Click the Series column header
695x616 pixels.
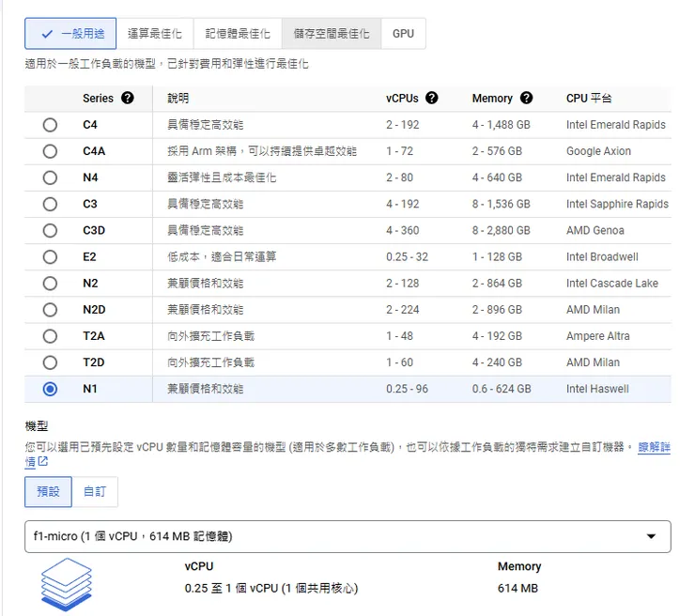click(x=98, y=98)
